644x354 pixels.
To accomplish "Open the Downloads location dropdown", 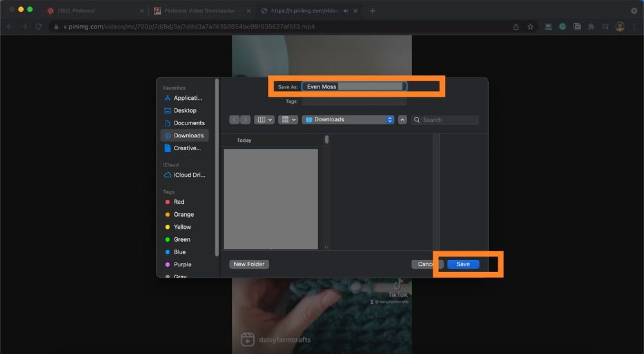I will pos(348,120).
